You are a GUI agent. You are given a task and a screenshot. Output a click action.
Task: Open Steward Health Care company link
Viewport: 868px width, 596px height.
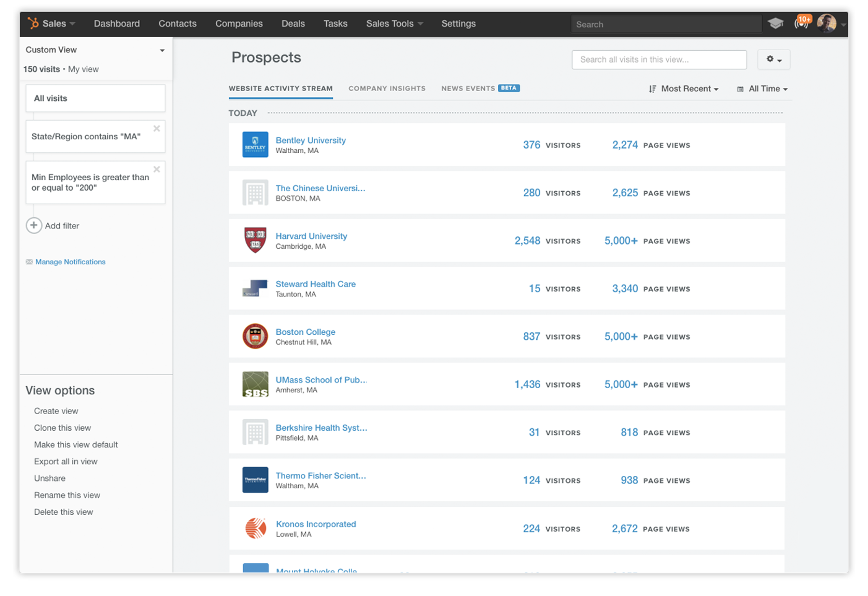click(x=315, y=284)
